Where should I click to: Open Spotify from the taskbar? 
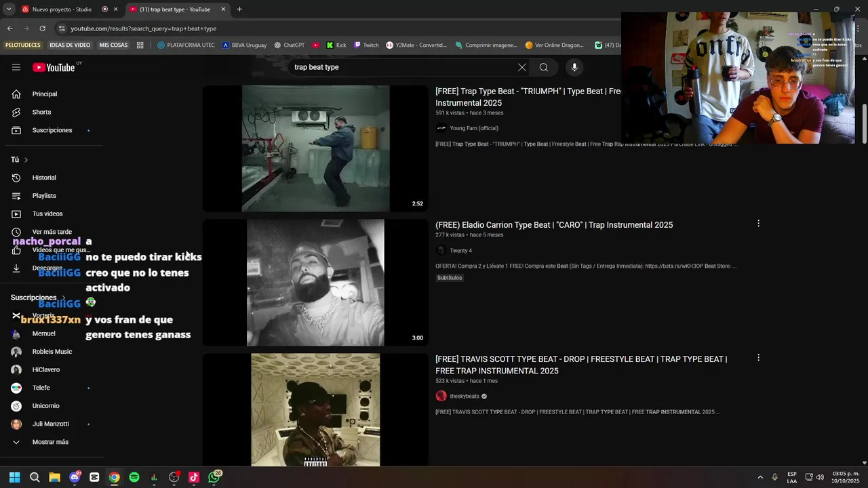pos(134,477)
